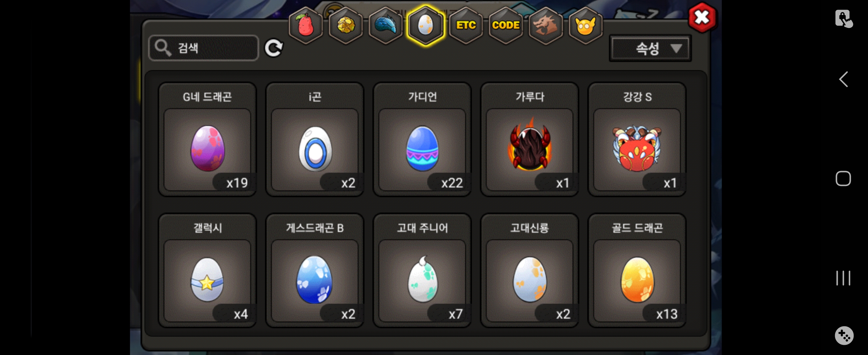Switch to the ETC tab
The width and height of the screenshot is (868, 355).
coord(466,25)
